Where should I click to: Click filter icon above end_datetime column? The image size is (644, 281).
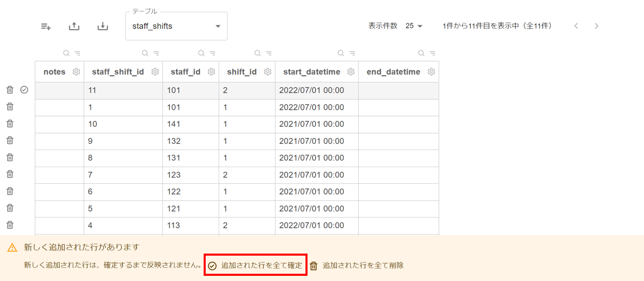click(433, 53)
